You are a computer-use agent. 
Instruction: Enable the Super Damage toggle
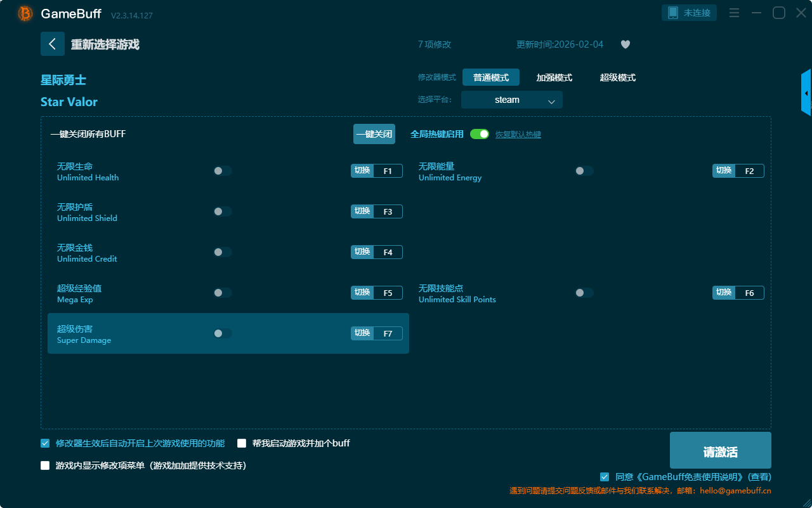click(x=223, y=333)
